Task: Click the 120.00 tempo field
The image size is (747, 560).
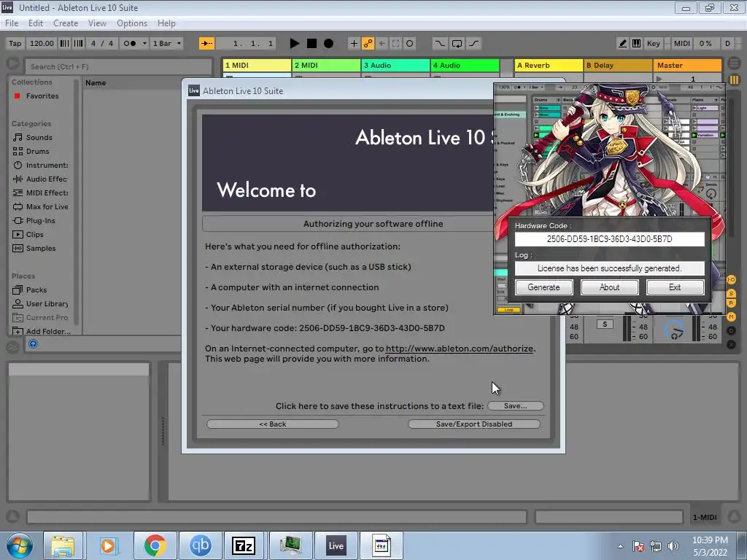Action: pyautogui.click(x=42, y=43)
